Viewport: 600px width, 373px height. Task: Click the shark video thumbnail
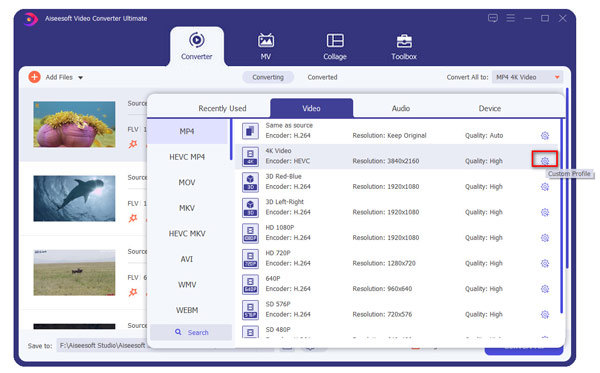pos(74,198)
